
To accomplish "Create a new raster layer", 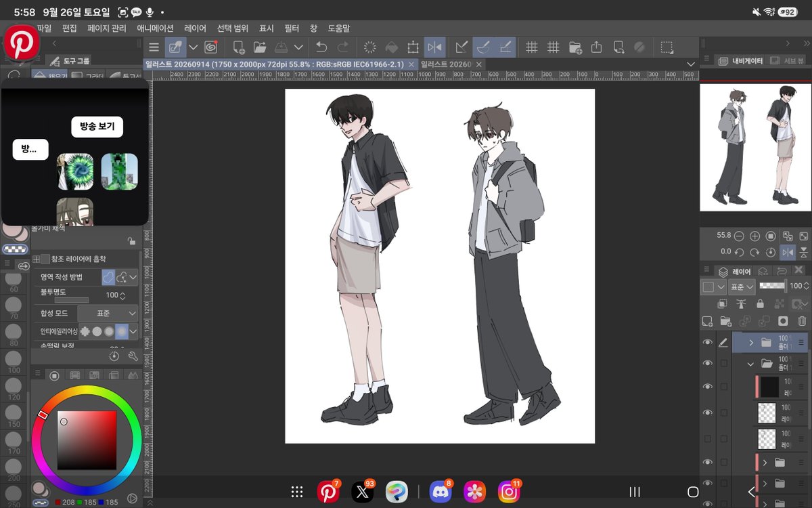I will coord(708,321).
